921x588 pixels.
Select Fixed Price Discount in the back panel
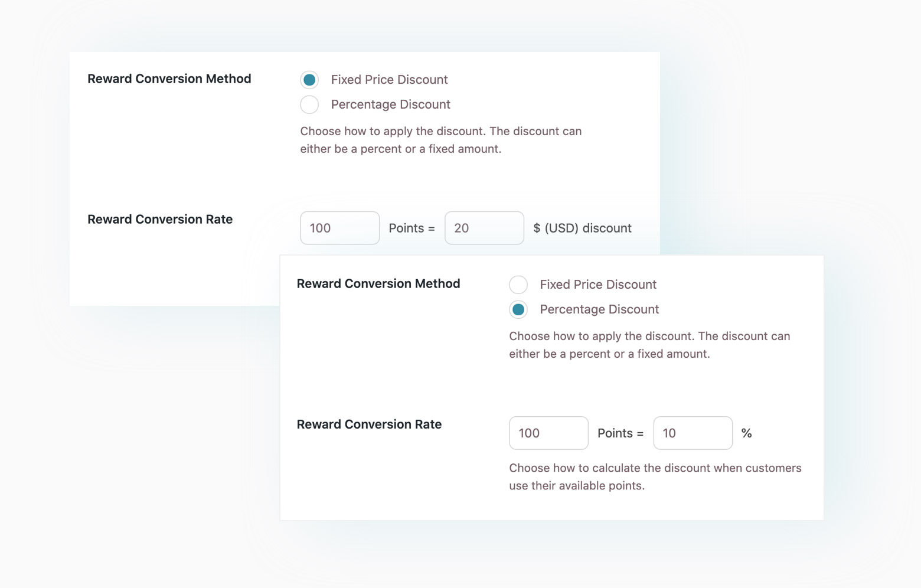pos(309,80)
